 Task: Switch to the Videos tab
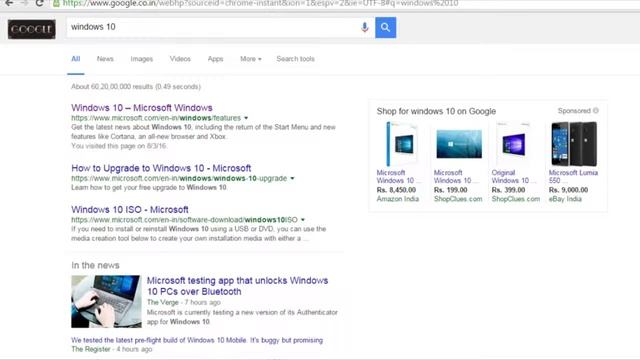180,59
